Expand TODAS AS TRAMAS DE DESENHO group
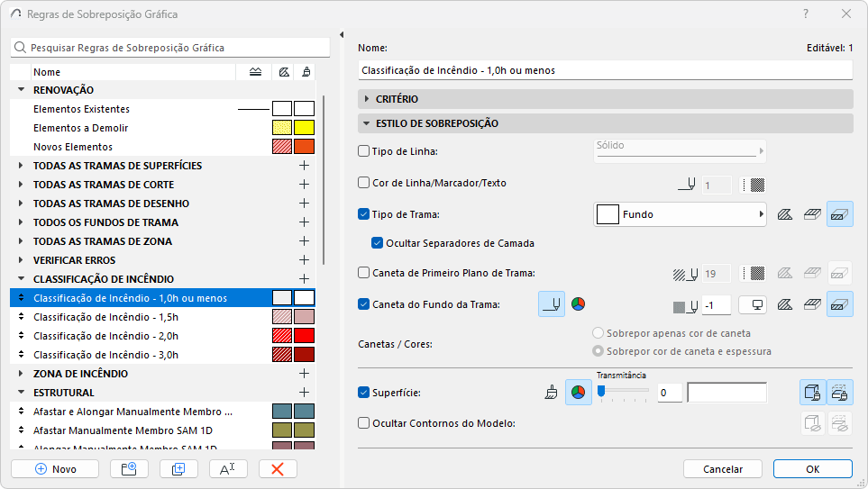 (21, 203)
